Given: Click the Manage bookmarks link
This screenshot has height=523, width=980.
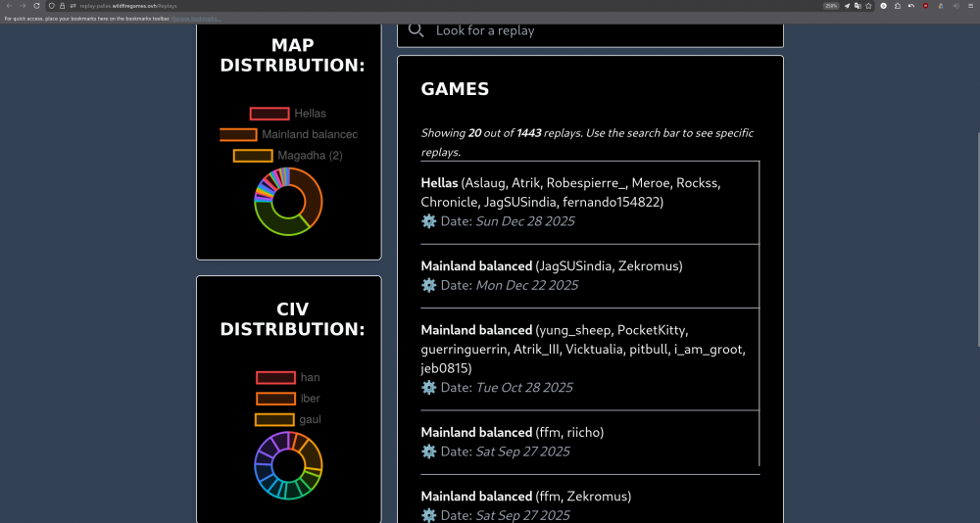Looking at the screenshot, I should pos(196,19).
